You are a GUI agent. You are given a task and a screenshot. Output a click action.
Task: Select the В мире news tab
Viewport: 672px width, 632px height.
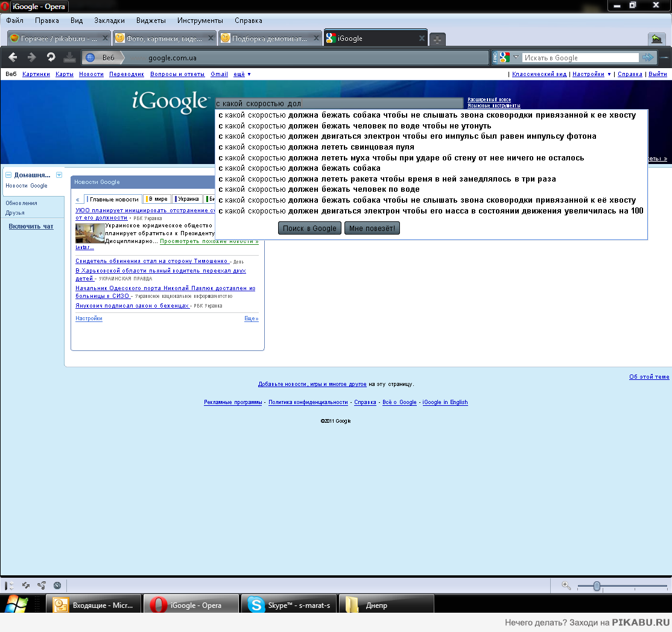pos(157,199)
